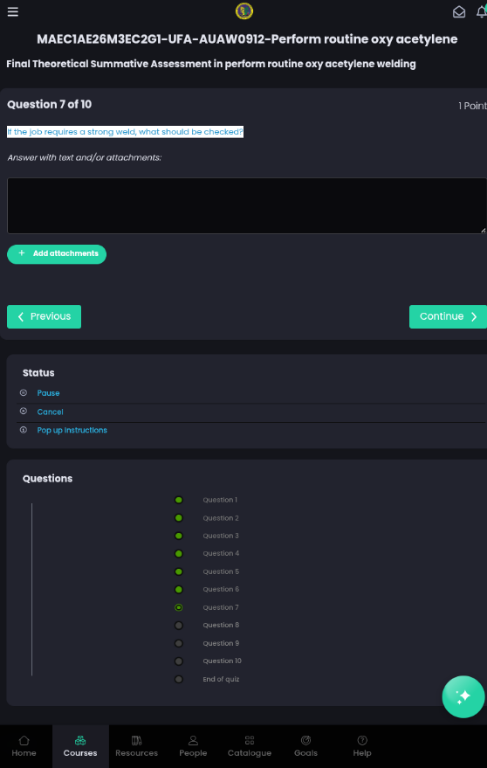Select Question 10 indicator in list
The height and width of the screenshot is (768, 487).
click(x=178, y=661)
